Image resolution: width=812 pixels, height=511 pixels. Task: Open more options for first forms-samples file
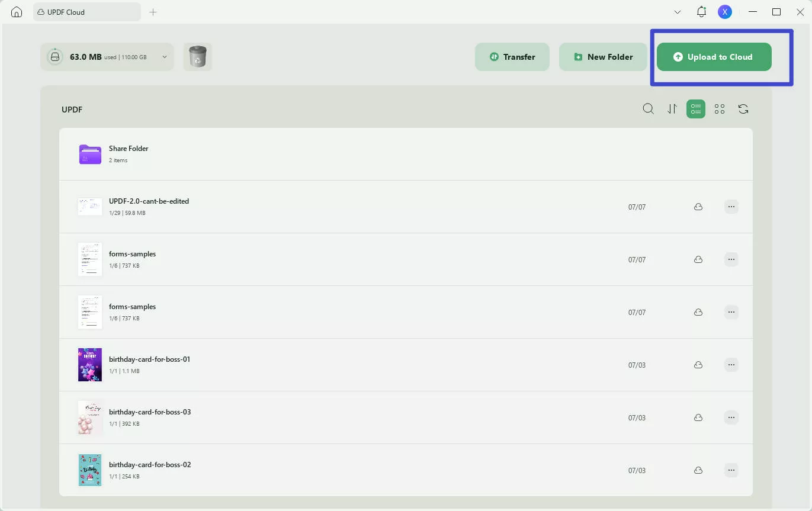pyautogui.click(x=731, y=259)
